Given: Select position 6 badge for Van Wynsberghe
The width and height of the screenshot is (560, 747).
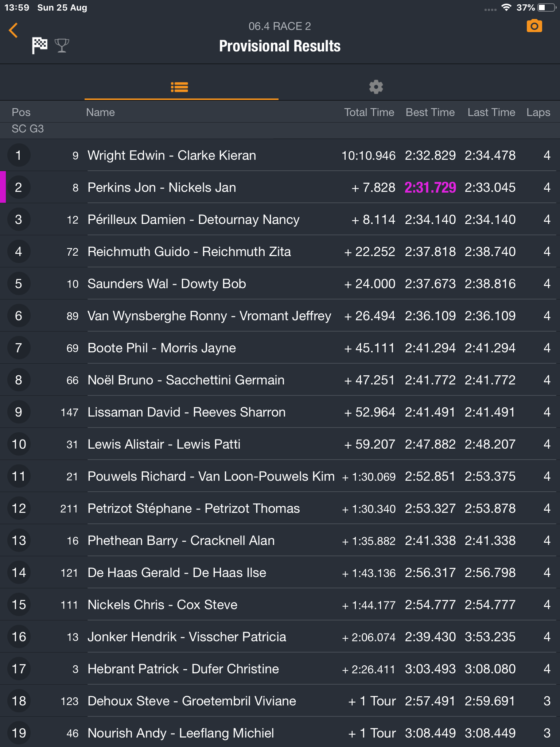Looking at the screenshot, I should [19, 316].
